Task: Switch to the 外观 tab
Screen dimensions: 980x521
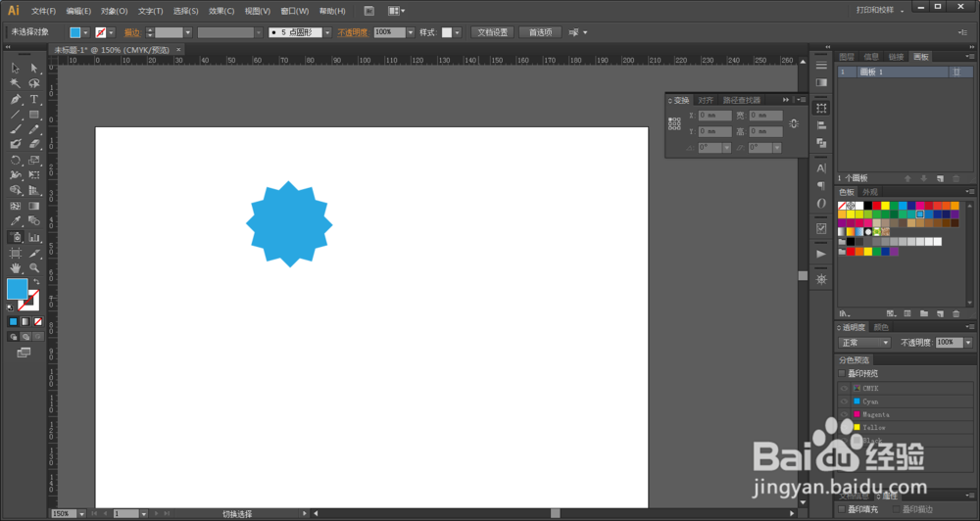Action: pos(869,192)
